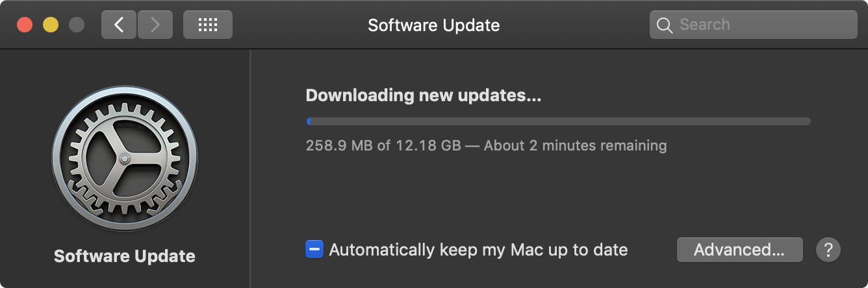Show all preferences via grid icon
Screen dimensions: 868x288
click(208, 25)
